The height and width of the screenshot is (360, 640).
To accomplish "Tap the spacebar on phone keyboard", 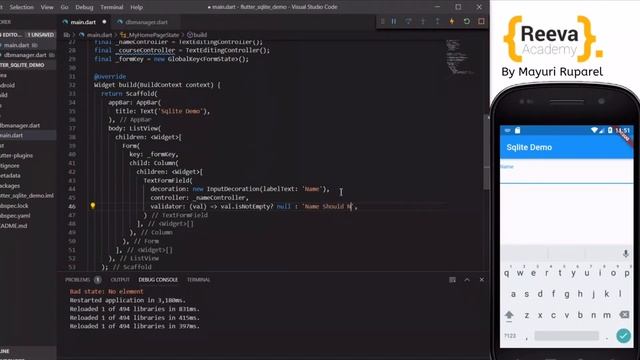I will coord(566,336).
